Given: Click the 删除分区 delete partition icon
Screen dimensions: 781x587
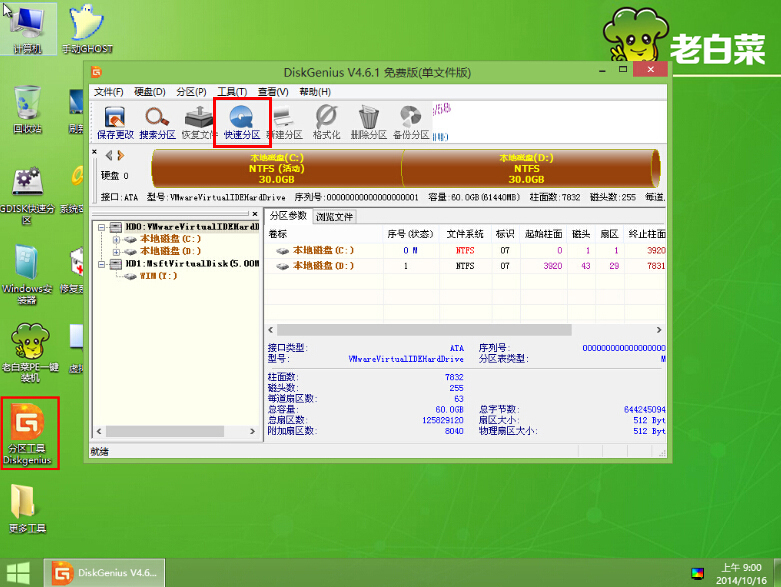Looking at the screenshot, I should (x=369, y=122).
